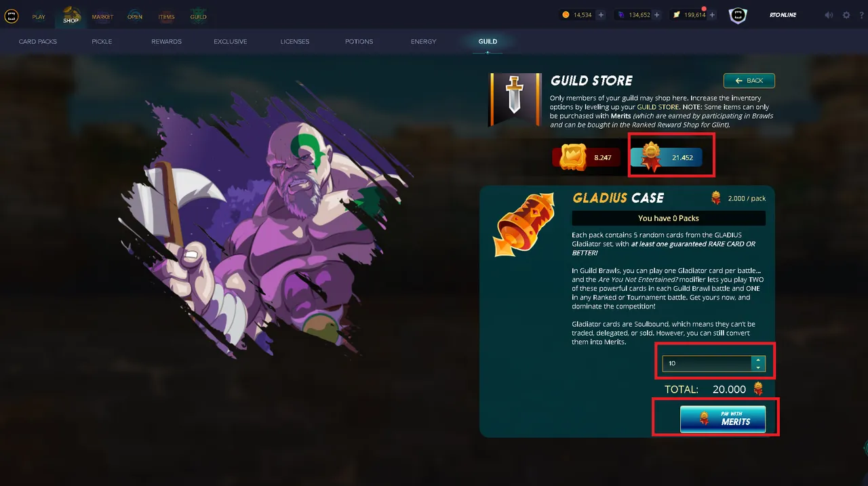Open the Market icon in top navigation
The height and width of the screenshot is (486, 868).
point(102,15)
